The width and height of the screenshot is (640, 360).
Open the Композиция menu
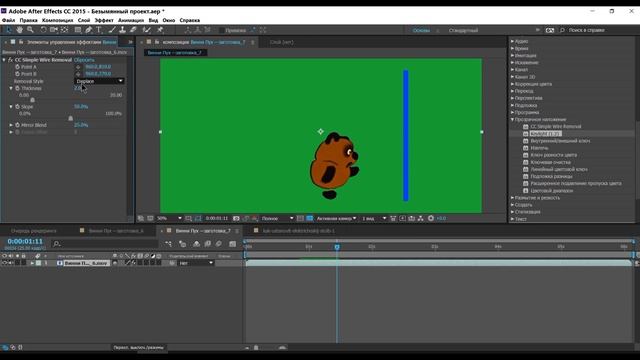58,20
